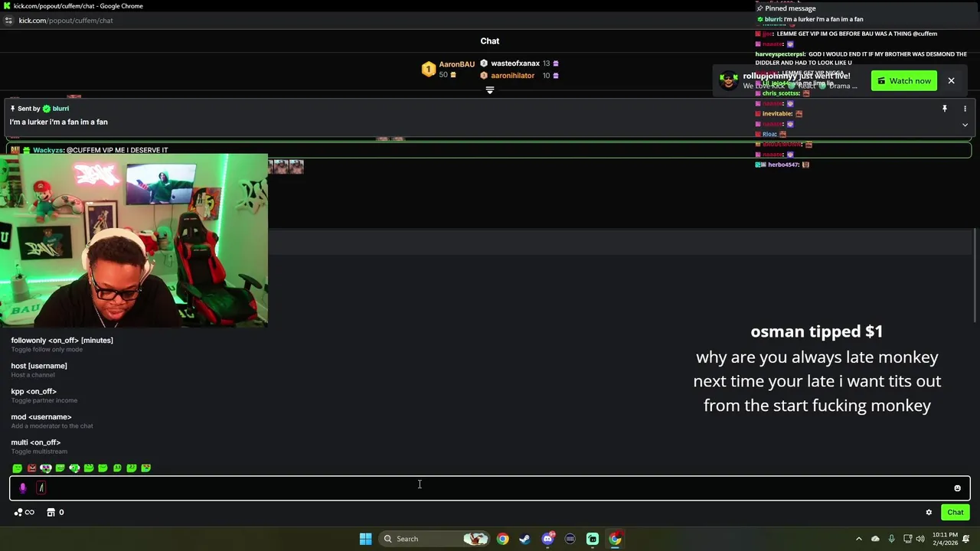This screenshot has height=551, width=980.
Task: Open the shop icon showing 0
Action: (x=55, y=513)
